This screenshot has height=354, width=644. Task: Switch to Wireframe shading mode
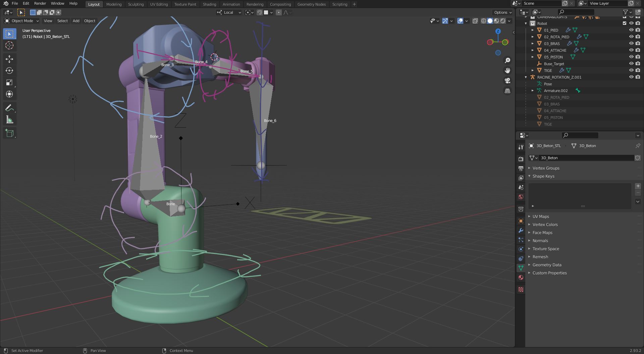point(484,21)
